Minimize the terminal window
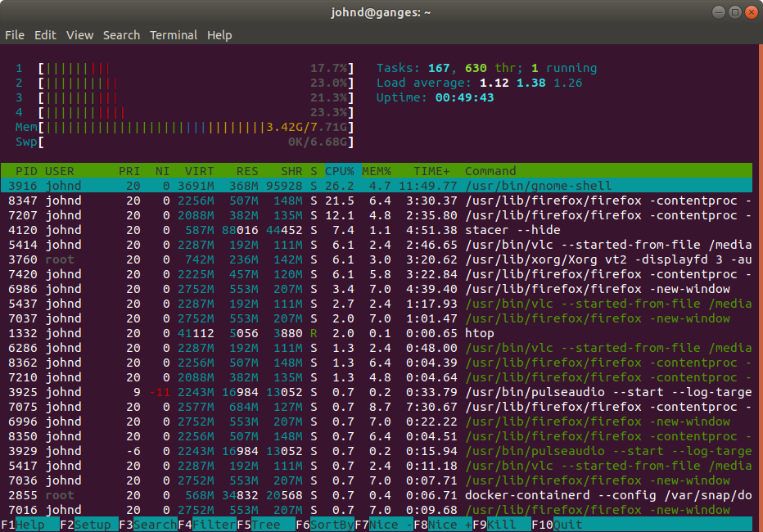The height and width of the screenshot is (532, 763). coord(719,12)
